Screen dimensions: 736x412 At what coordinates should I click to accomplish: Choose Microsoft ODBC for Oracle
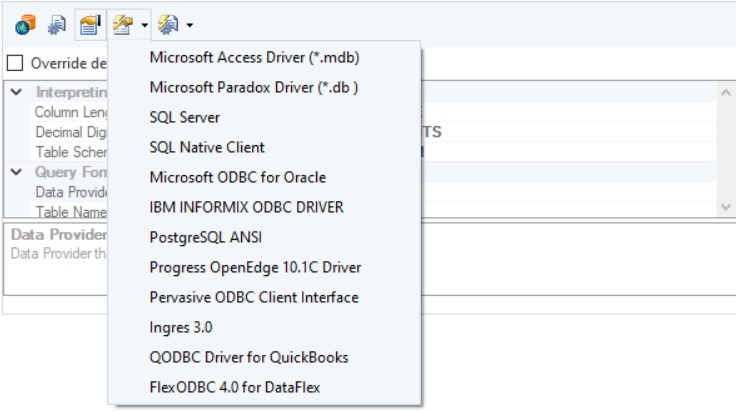(238, 178)
